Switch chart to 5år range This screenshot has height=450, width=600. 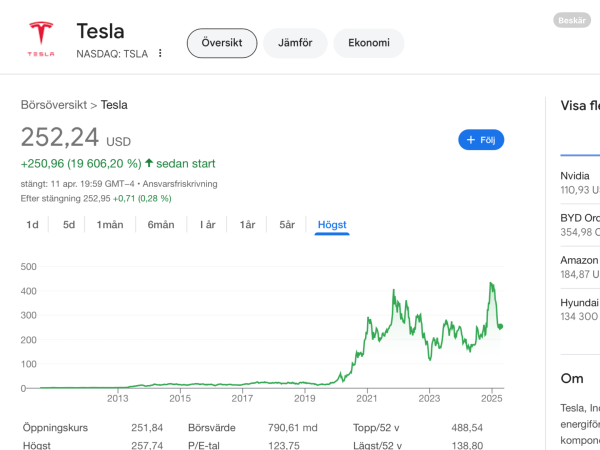(287, 225)
